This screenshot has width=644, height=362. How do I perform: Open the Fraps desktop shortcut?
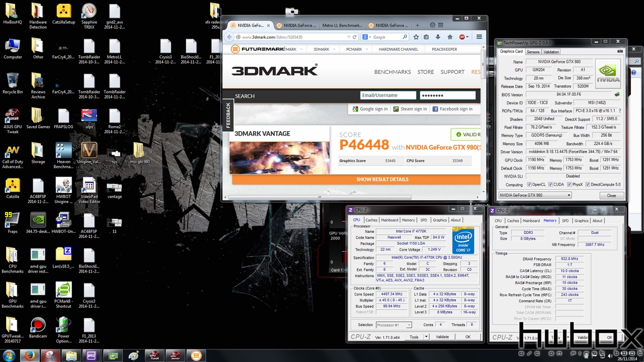tap(12, 223)
